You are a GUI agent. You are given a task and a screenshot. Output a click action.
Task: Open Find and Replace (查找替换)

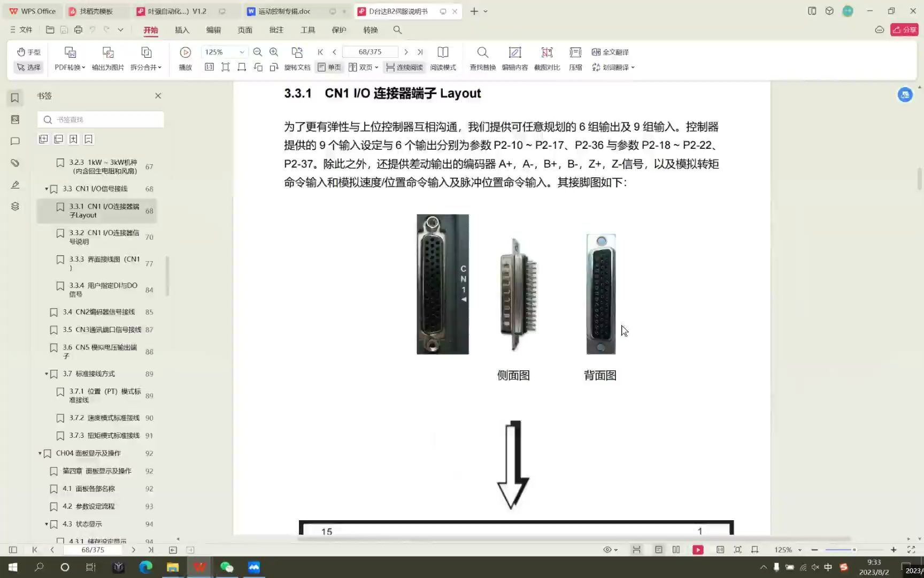tap(482, 58)
